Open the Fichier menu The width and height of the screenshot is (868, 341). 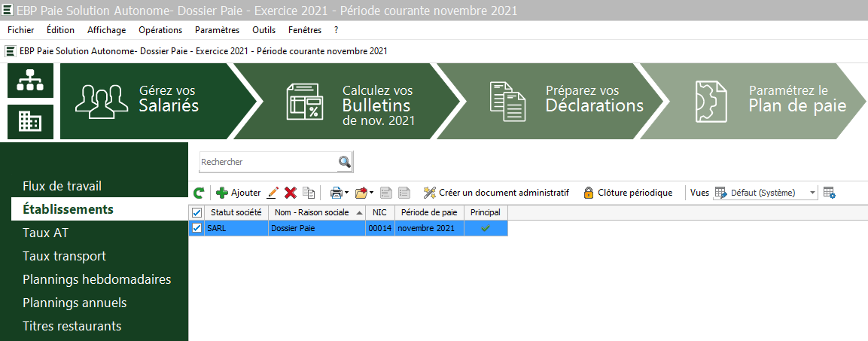tap(20, 30)
